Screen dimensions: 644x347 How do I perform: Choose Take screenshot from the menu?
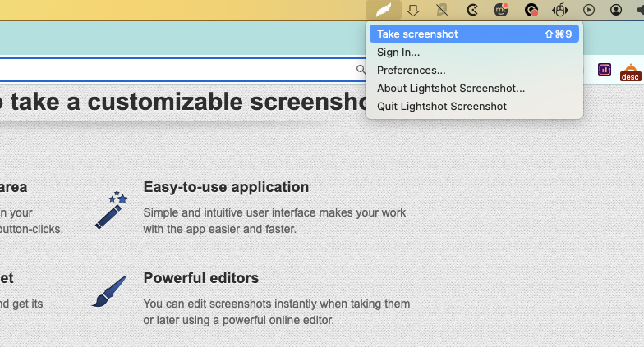pyautogui.click(x=474, y=34)
